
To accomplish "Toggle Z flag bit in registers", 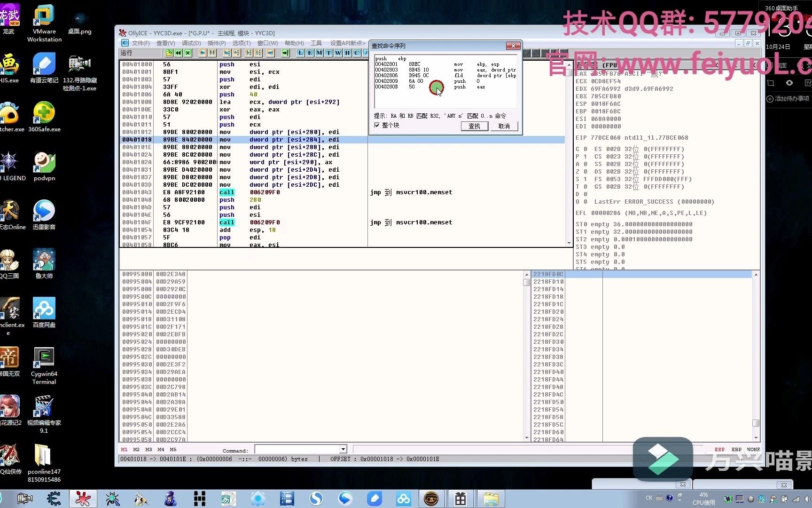I will coord(586,172).
